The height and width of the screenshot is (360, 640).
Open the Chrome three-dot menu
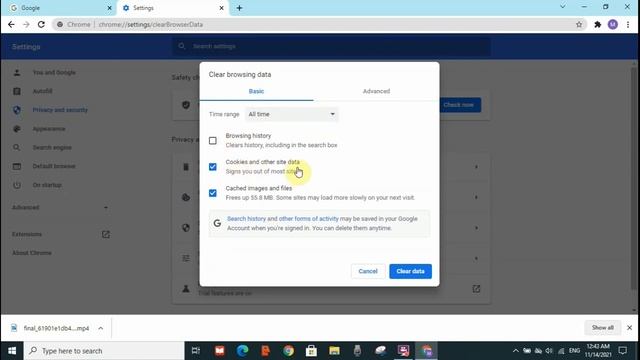click(x=628, y=24)
